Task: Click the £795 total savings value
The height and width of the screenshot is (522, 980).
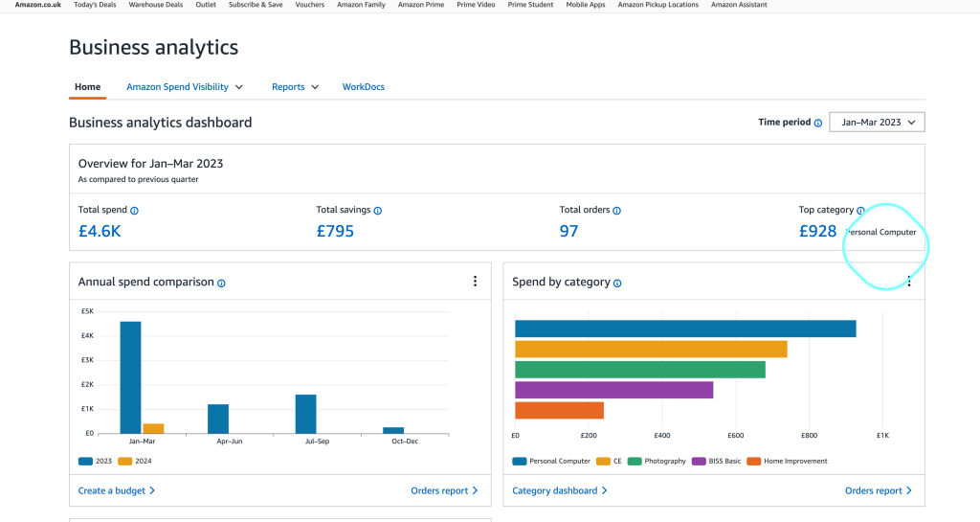Action: [335, 231]
